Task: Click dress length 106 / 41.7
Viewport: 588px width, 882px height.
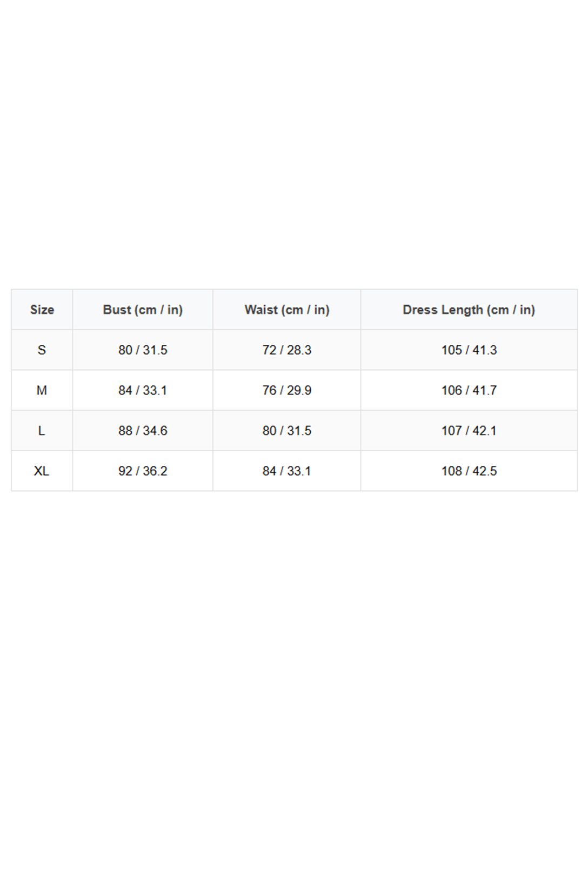Action: point(469,390)
